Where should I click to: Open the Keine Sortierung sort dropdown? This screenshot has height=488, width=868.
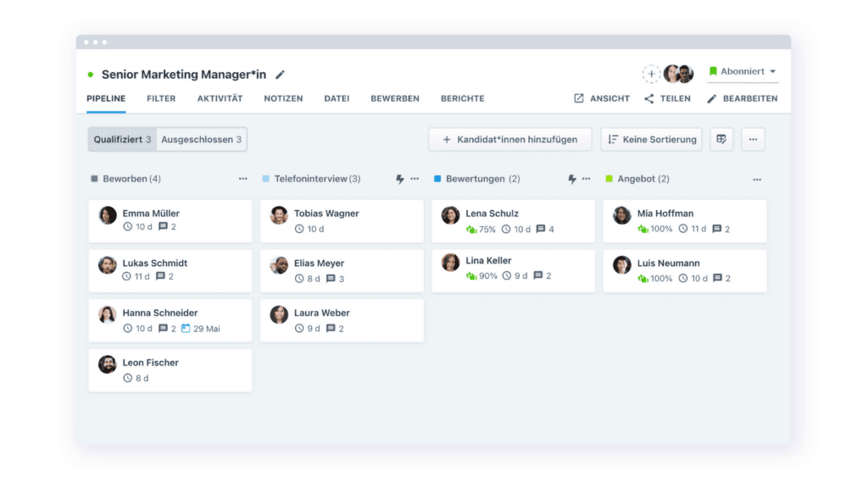(652, 140)
